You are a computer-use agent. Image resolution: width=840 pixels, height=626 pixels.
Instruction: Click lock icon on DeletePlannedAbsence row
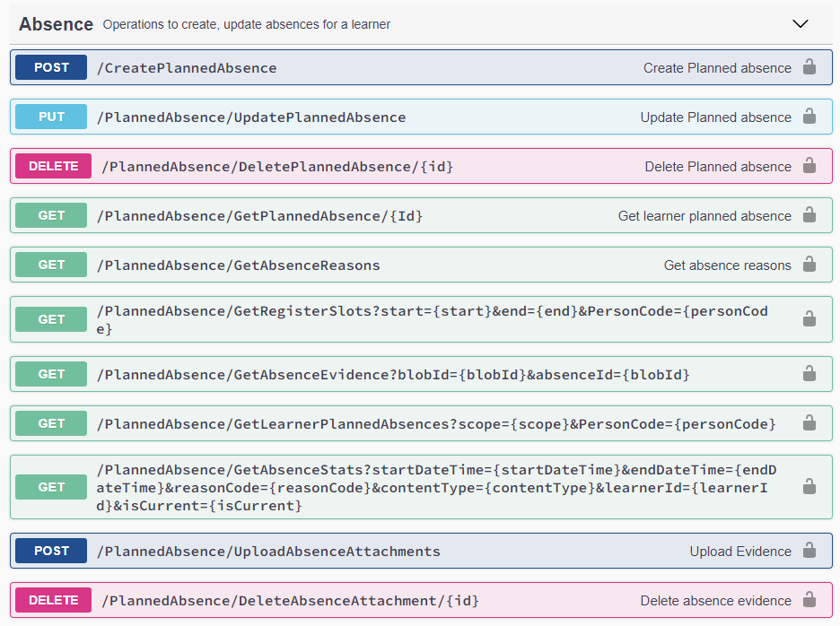coord(809,166)
